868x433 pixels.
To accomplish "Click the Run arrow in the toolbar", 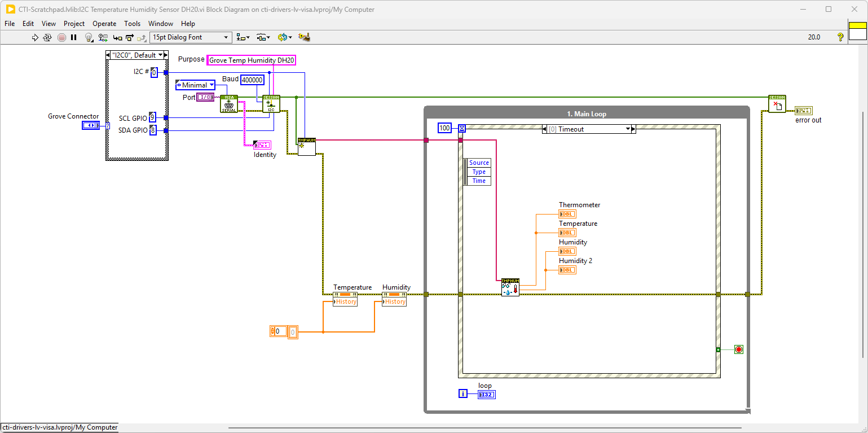I will [35, 37].
